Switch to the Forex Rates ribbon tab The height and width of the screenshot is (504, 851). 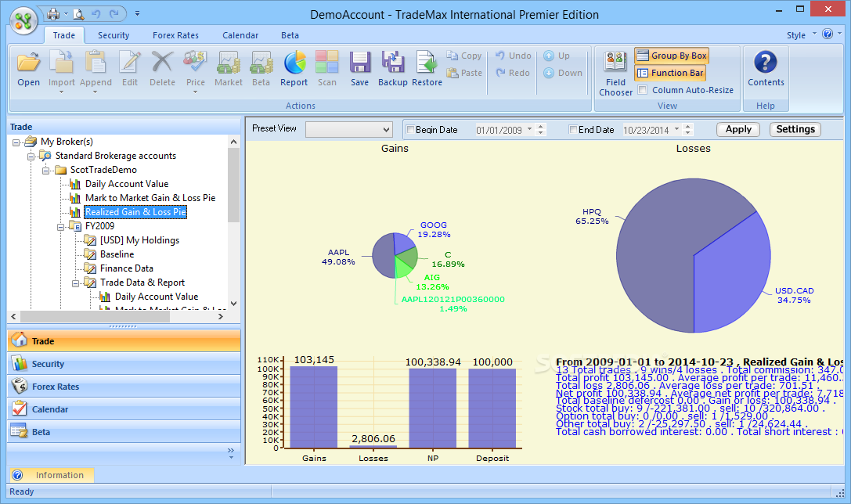(x=175, y=35)
